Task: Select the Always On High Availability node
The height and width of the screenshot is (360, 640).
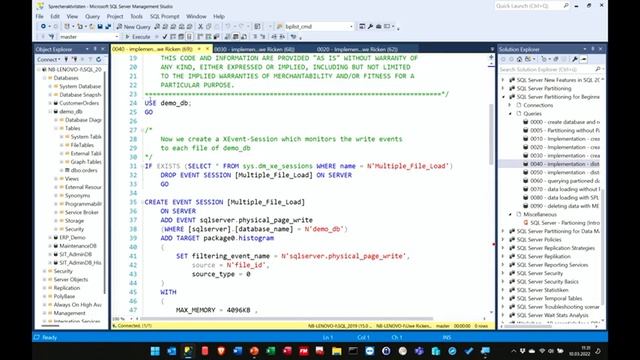Action: click(78, 304)
